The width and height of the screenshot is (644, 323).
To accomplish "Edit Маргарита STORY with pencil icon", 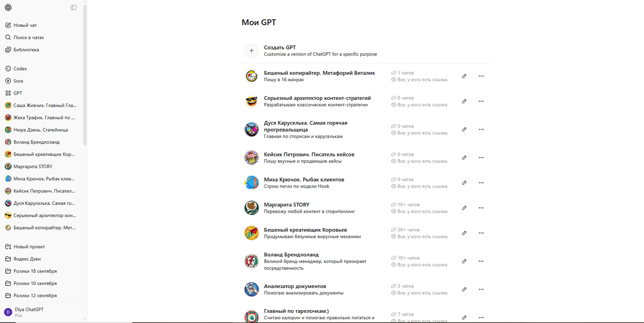I will [464, 208].
